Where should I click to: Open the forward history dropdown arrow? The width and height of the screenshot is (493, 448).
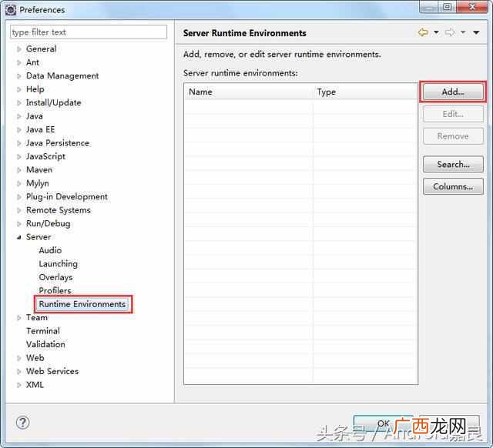point(463,32)
